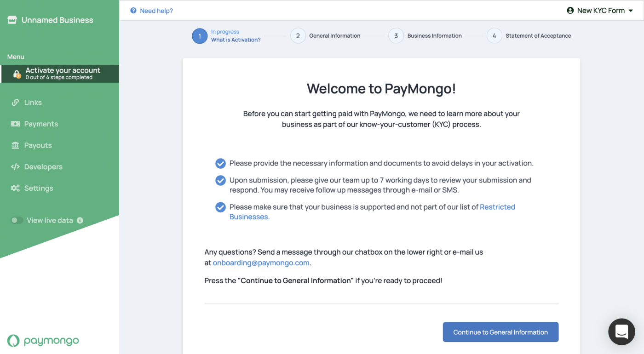Open the Developers menu item

coord(43,166)
